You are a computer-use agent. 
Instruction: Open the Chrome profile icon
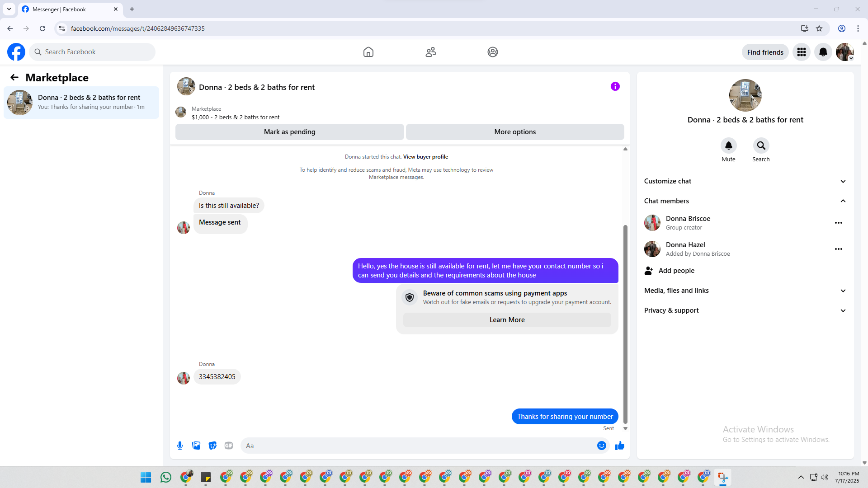[842, 28]
